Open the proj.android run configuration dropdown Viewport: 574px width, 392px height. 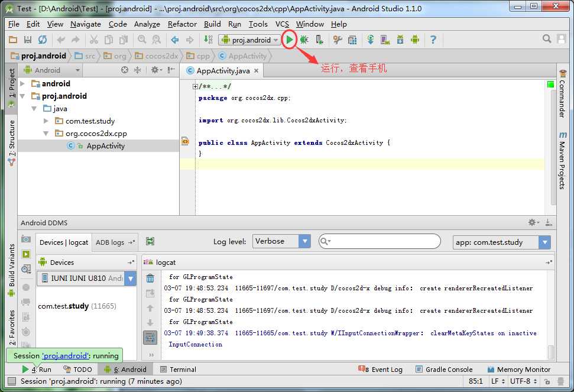point(249,40)
